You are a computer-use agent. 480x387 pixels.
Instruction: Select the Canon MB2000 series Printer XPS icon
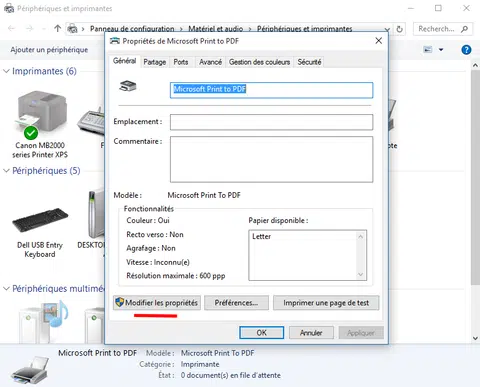(x=40, y=115)
